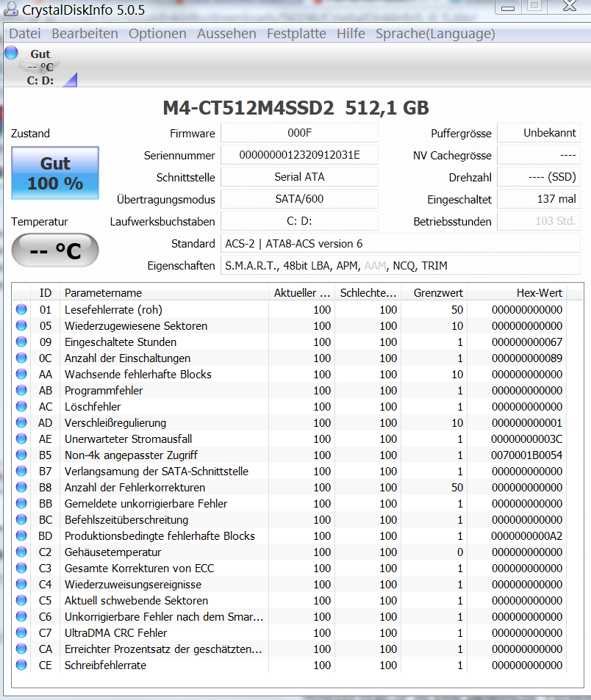
Task: Open the Datei menu
Action: coord(25,34)
